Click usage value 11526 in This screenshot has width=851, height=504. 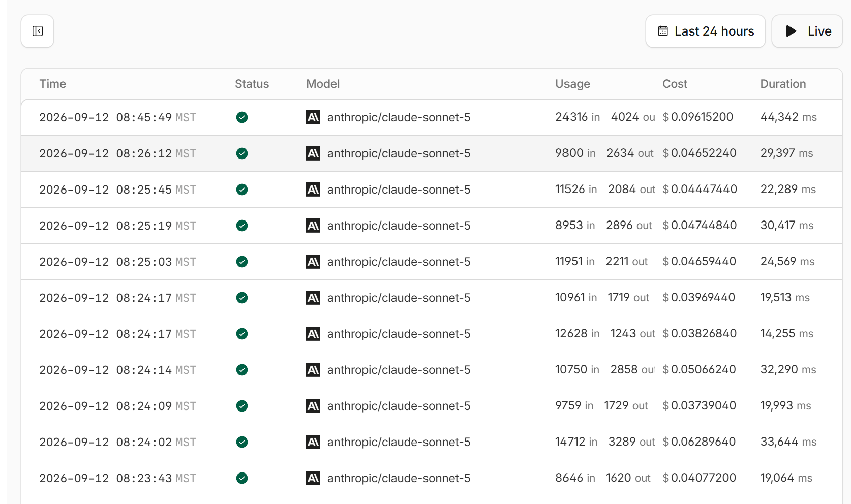[x=576, y=189]
